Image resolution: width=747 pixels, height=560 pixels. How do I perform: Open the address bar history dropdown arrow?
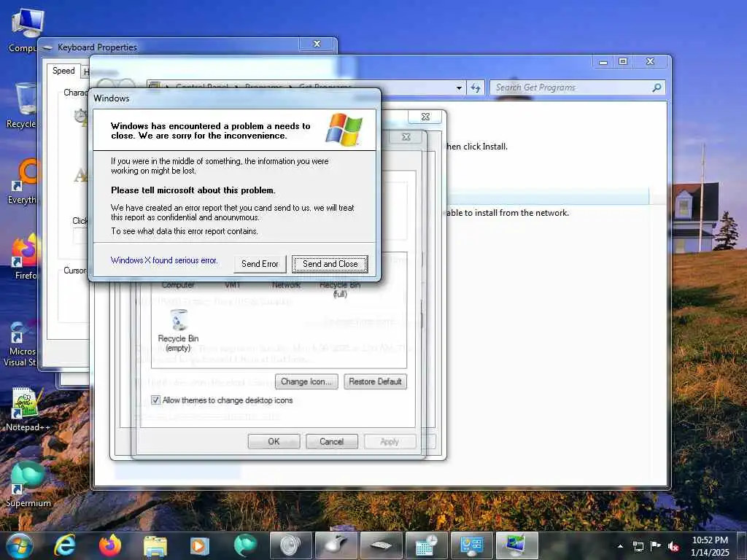point(459,87)
